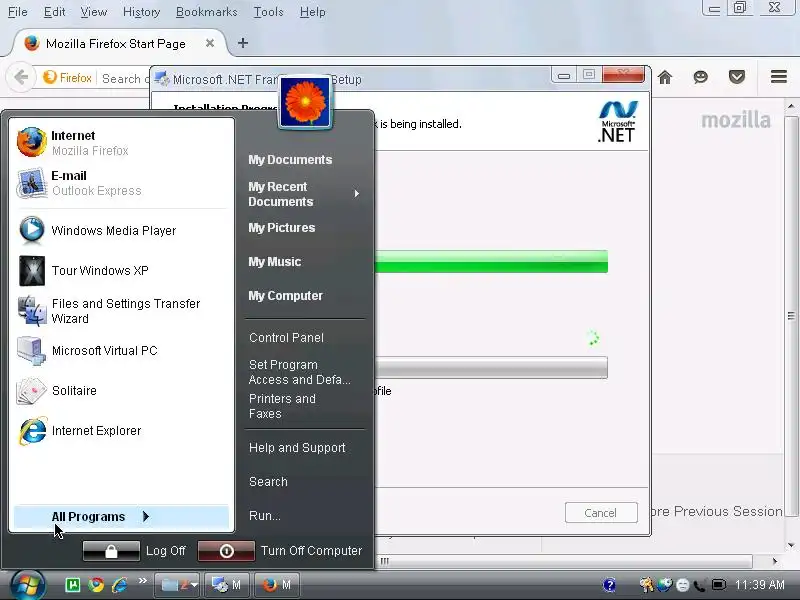Click the blue help tray icon

pyautogui.click(x=609, y=585)
